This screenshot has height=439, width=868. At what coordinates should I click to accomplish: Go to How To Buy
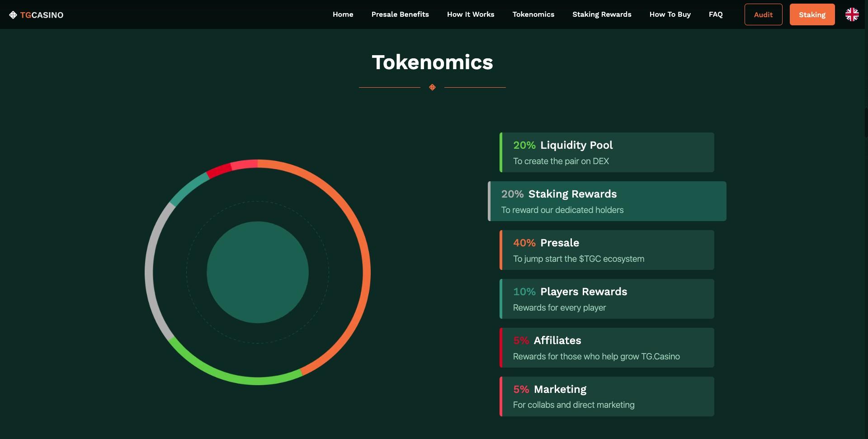[670, 14]
